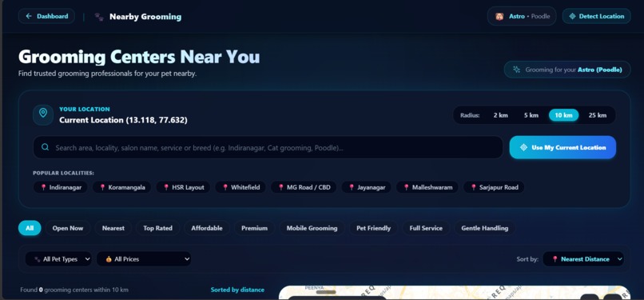Toggle the Mobile Grooming filter
This screenshot has height=300, width=644.
(312, 228)
